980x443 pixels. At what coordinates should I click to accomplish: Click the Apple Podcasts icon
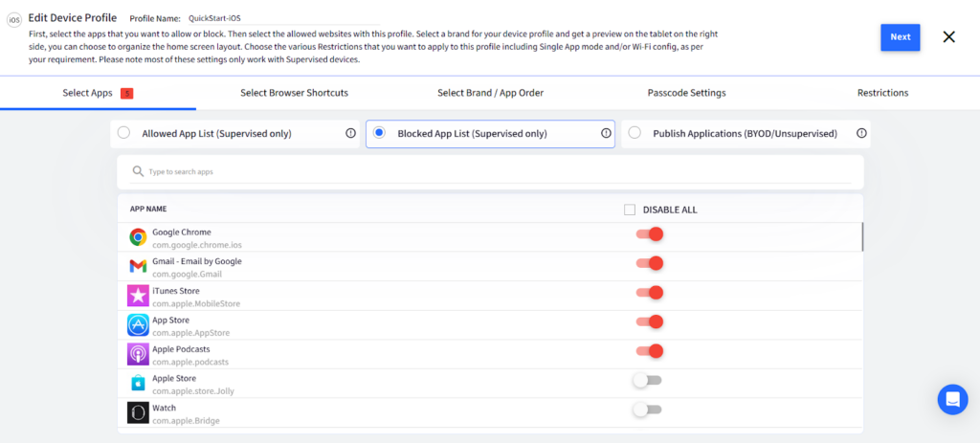[x=138, y=354]
